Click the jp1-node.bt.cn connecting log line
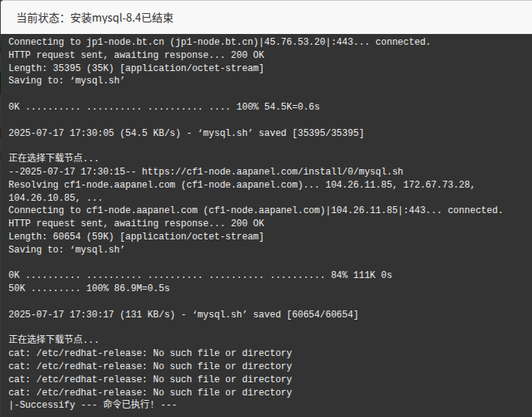This screenshot has height=417, width=532. tap(219, 42)
